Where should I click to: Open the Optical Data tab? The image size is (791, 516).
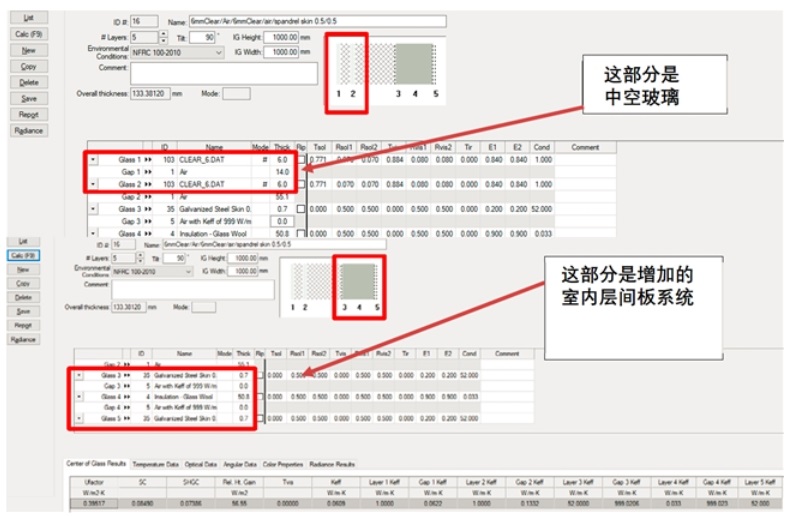pos(201,464)
